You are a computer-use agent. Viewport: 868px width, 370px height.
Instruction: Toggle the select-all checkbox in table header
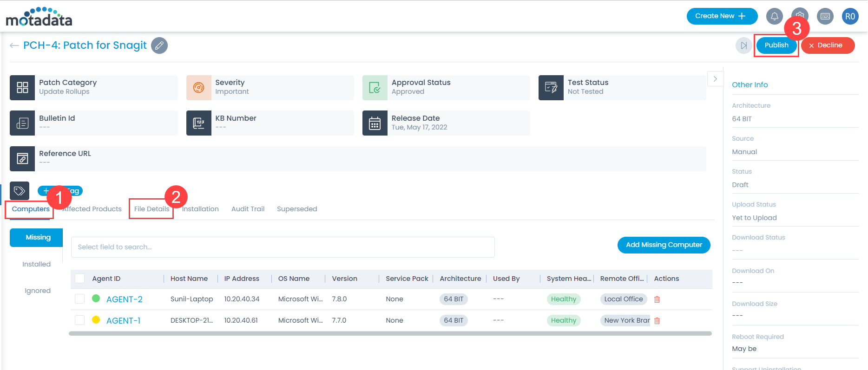pyautogui.click(x=80, y=279)
